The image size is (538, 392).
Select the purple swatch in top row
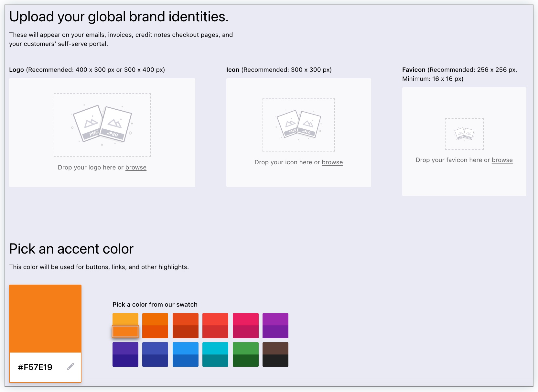click(x=275, y=319)
